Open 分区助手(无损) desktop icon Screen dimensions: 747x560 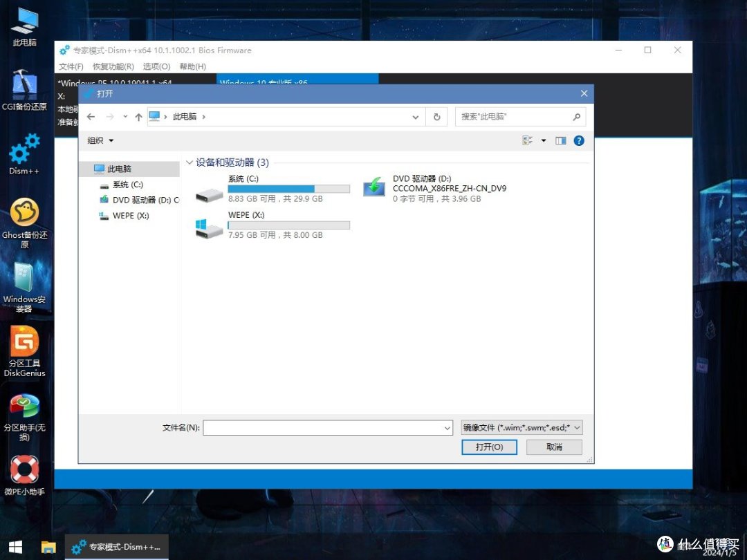coord(24,417)
